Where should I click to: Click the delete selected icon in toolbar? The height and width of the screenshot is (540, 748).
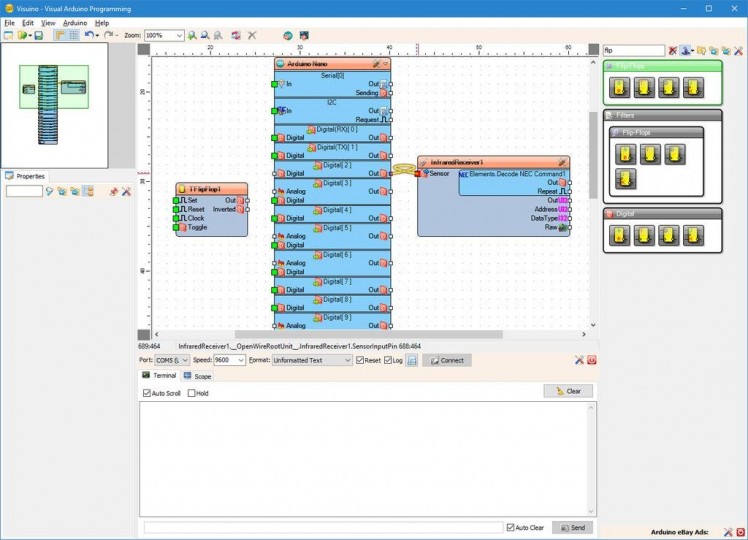(x=252, y=35)
